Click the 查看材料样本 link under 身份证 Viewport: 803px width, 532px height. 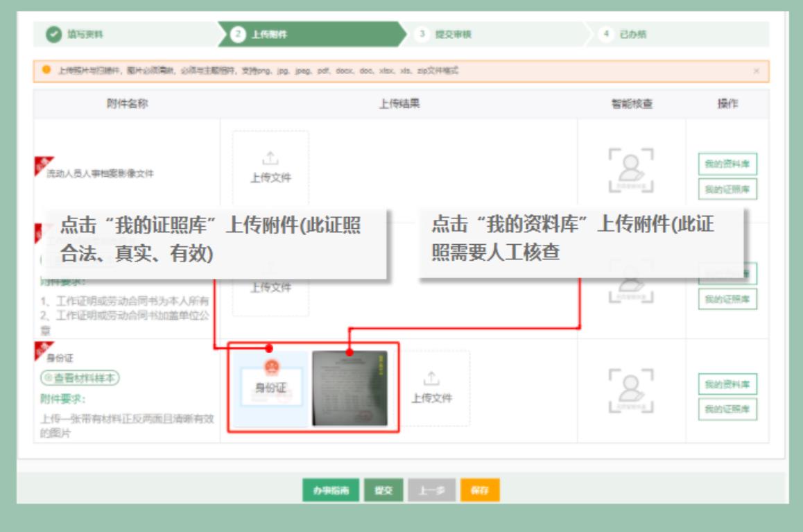(80, 378)
